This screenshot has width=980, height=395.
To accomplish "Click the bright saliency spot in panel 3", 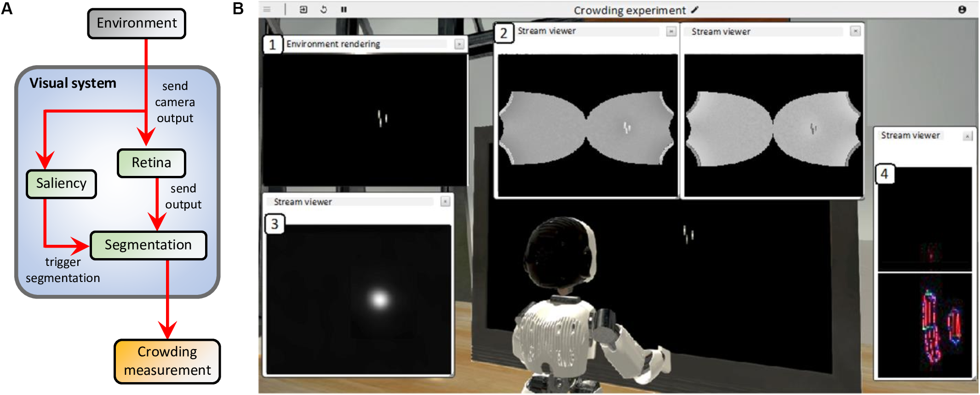I will pos(379,299).
